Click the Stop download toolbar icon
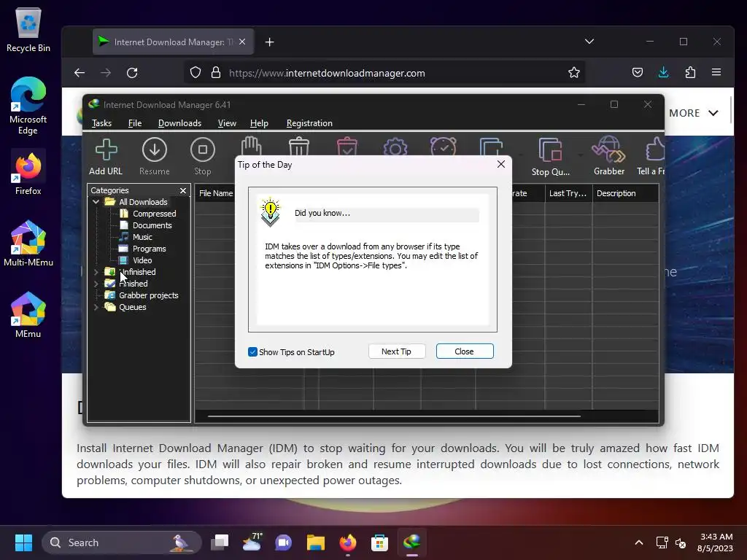 click(203, 157)
